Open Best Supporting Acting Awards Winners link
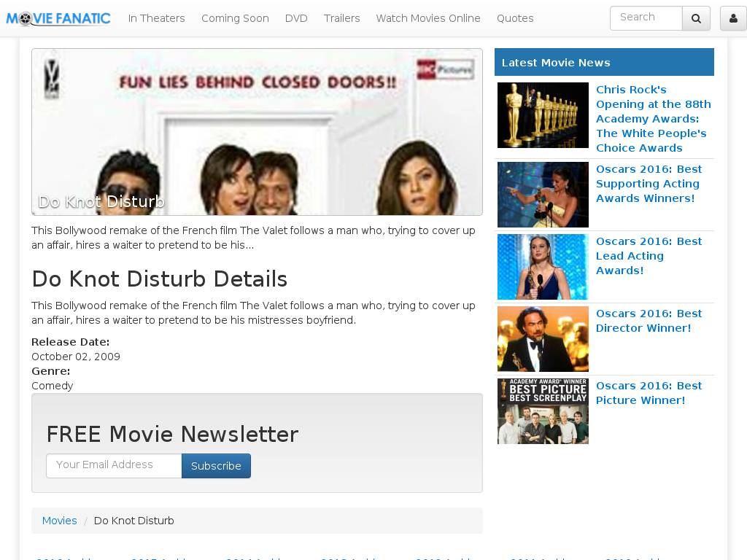This screenshot has height=560, width=747. click(649, 183)
